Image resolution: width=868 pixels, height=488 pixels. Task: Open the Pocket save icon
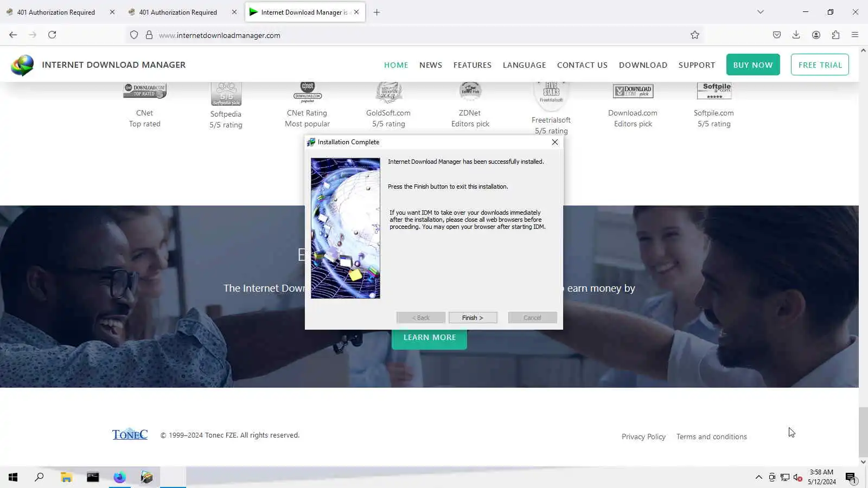pos(777,35)
